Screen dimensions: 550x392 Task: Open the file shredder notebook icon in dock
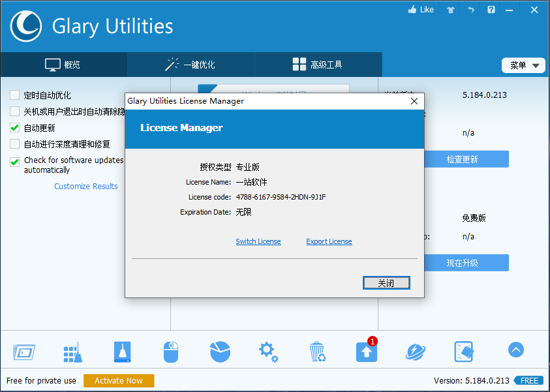pos(464,352)
